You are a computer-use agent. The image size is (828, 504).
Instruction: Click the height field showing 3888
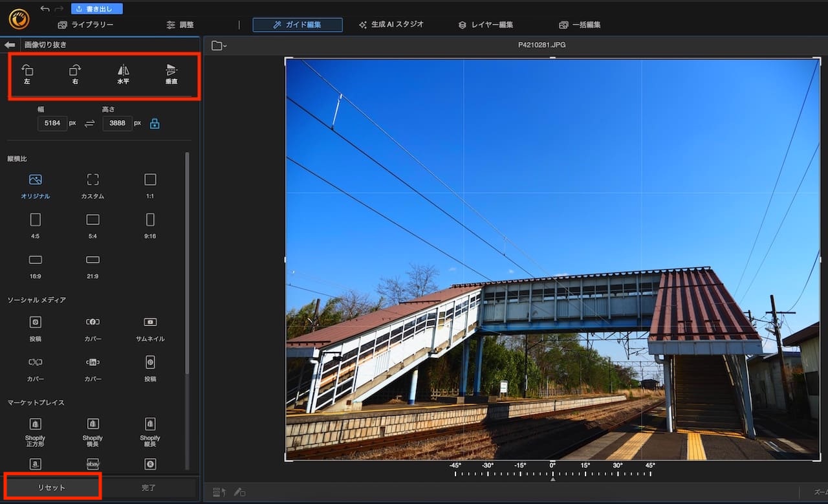(x=117, y=123)
